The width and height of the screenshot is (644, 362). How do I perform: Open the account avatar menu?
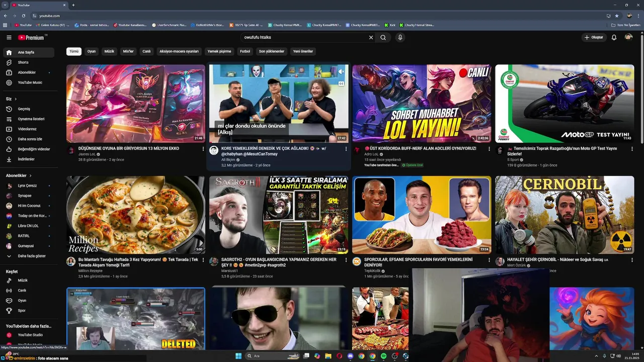click(628, 37)
